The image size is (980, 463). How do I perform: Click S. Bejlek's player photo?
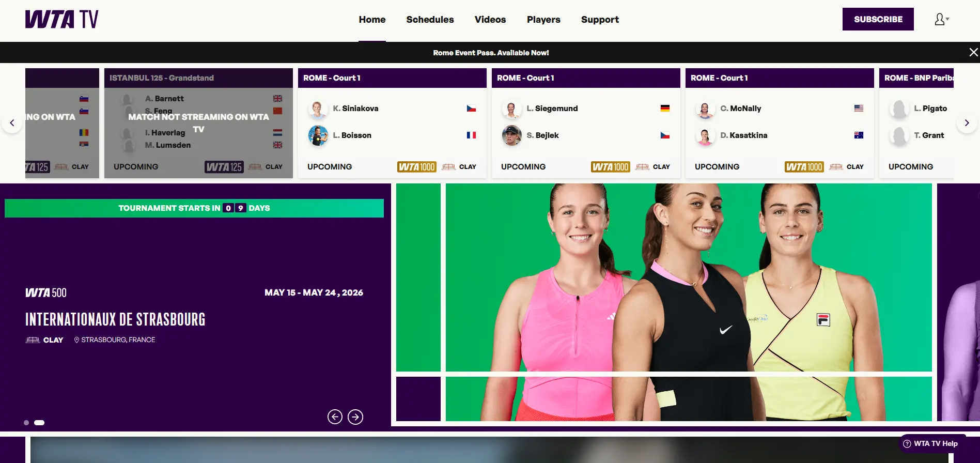pos(511,135)
